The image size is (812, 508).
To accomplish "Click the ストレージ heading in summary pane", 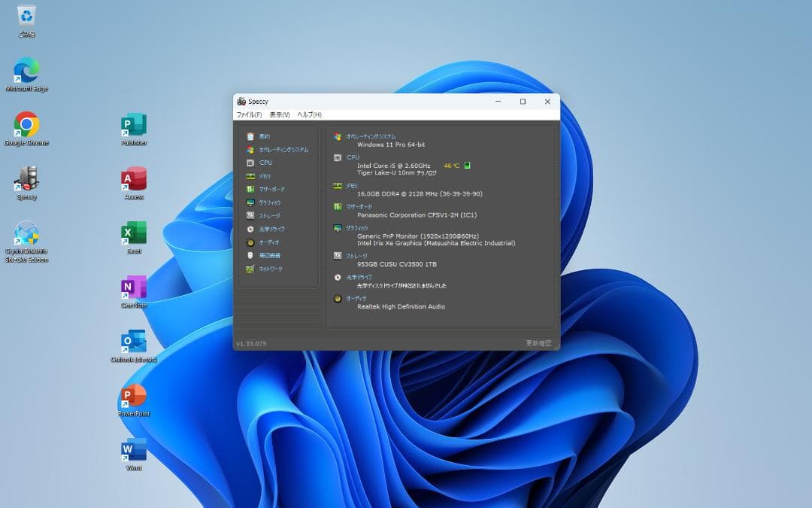I will tap(356, 256).
